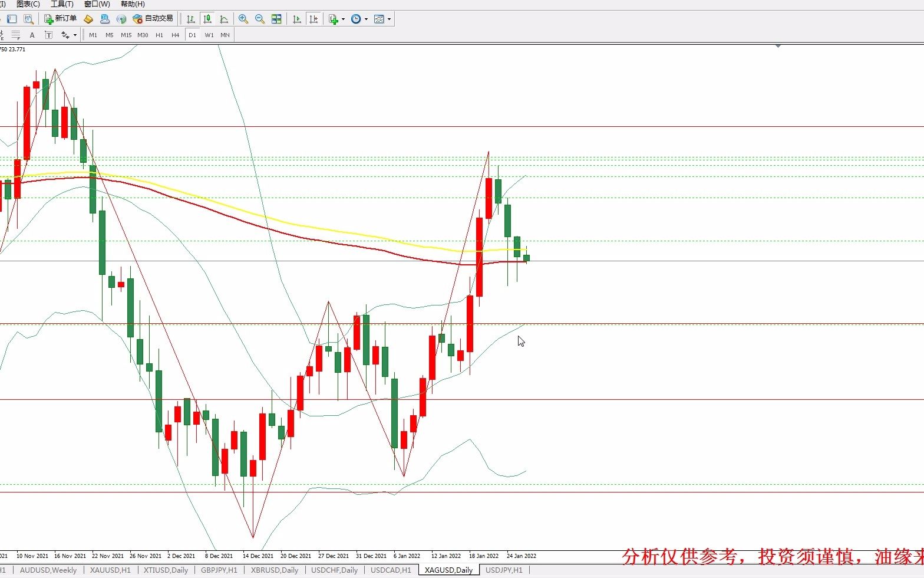
Task: Expand the templates dropdown arrow
Action: [389, 19]
